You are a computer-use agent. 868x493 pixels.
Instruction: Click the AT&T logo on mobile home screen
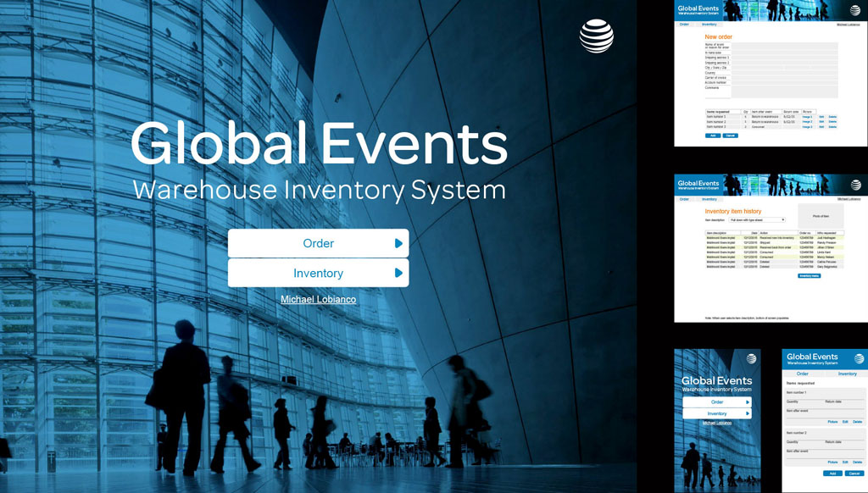[751, 359]
